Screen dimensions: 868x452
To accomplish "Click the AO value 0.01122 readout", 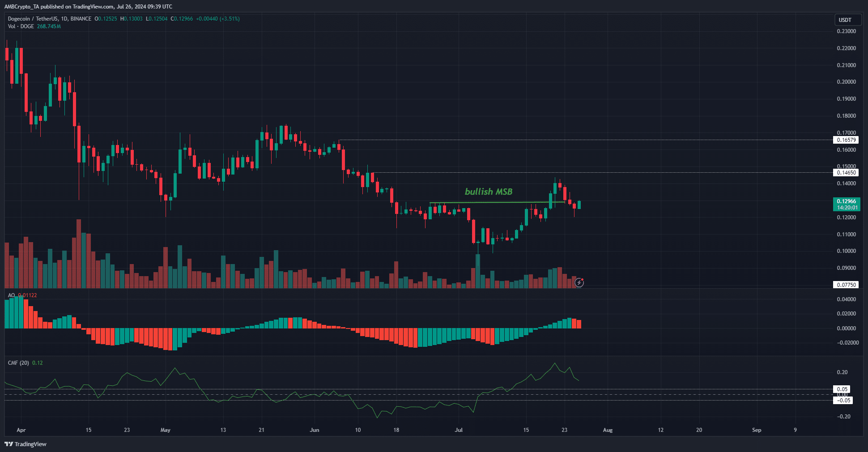I will 27,295.
